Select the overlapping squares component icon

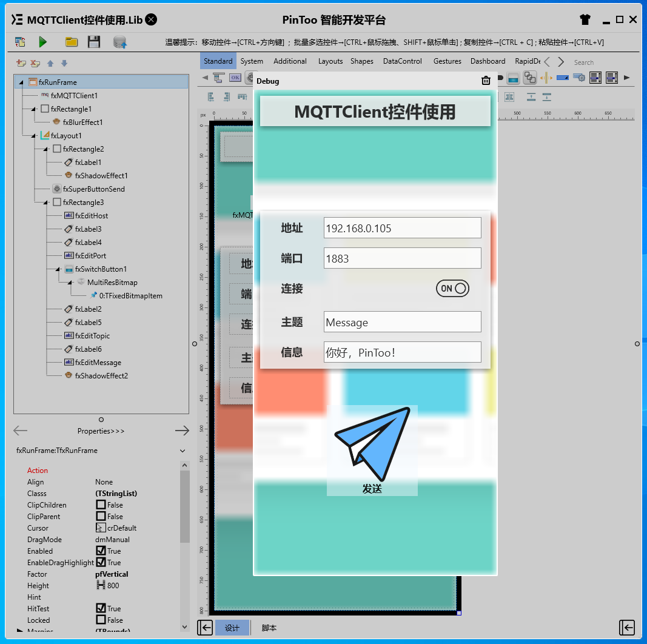pos(530,78)
